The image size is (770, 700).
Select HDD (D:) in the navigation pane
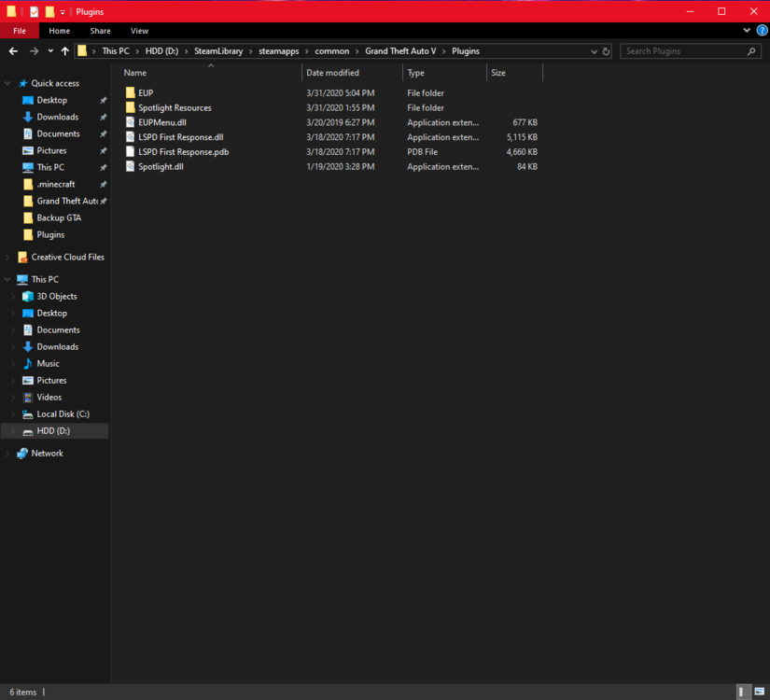click(53, 431)
